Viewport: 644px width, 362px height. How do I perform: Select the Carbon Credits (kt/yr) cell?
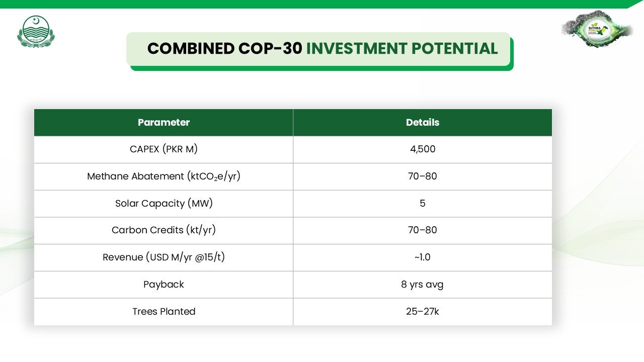click(164, 230)
